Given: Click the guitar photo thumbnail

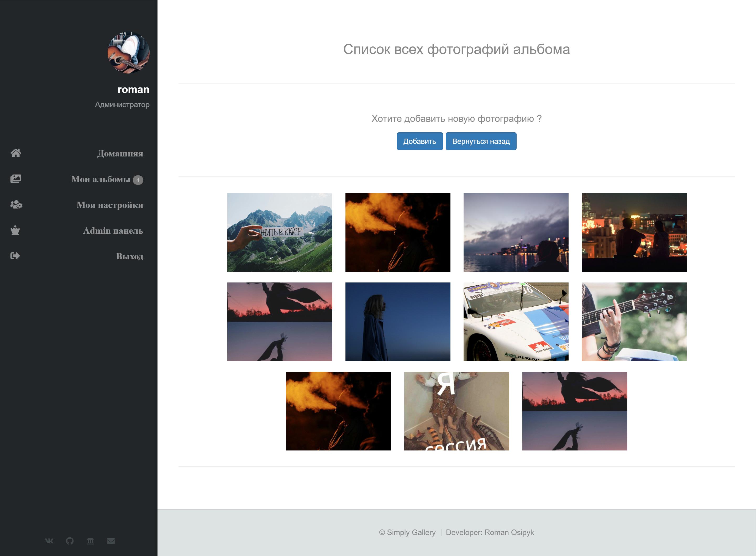Looking at the screenshot, I should pos(634,321).
